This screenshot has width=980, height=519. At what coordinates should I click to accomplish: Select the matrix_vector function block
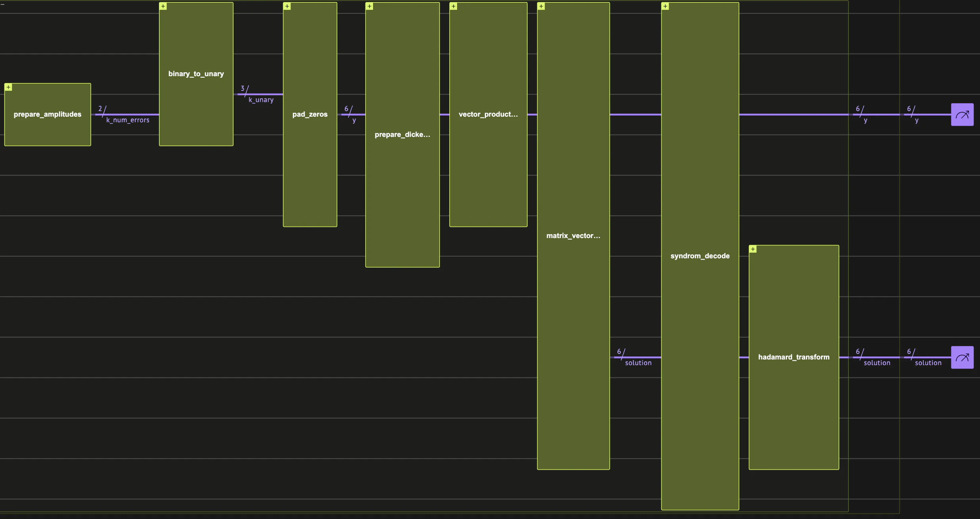[573, 236]
